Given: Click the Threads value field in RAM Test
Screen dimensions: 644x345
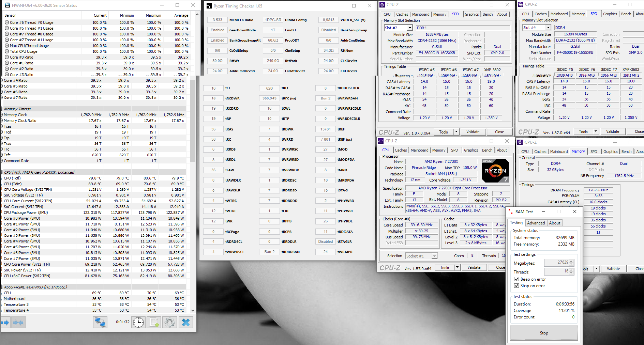Looking at the screenshot, I should [557, 271].
